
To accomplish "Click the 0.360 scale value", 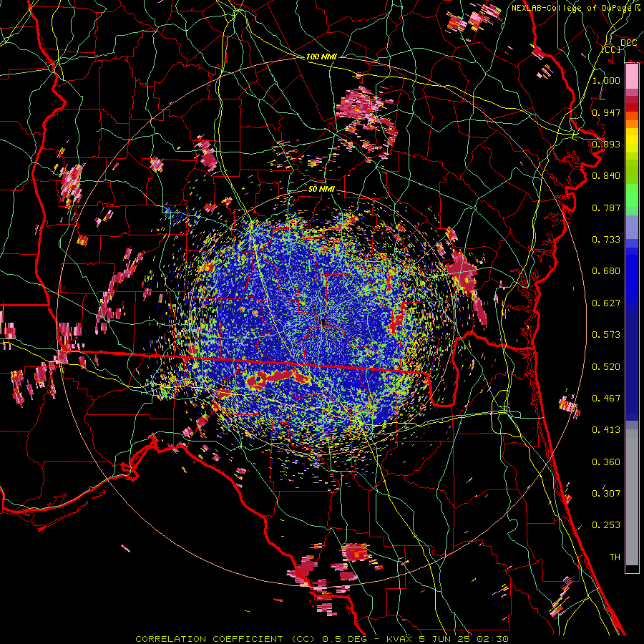I will (606, 462).
